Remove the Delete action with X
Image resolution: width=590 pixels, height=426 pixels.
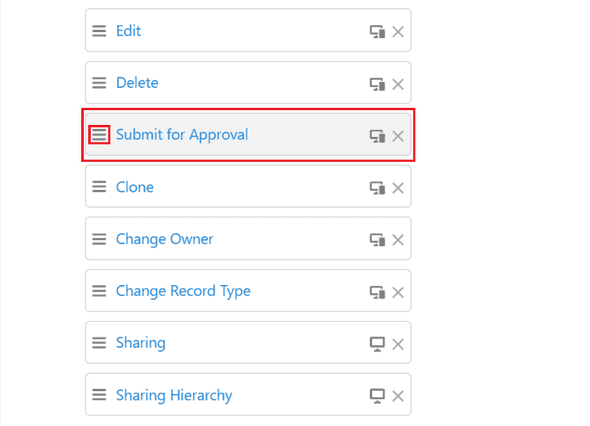pyautogui.click(x=398, y=84)
